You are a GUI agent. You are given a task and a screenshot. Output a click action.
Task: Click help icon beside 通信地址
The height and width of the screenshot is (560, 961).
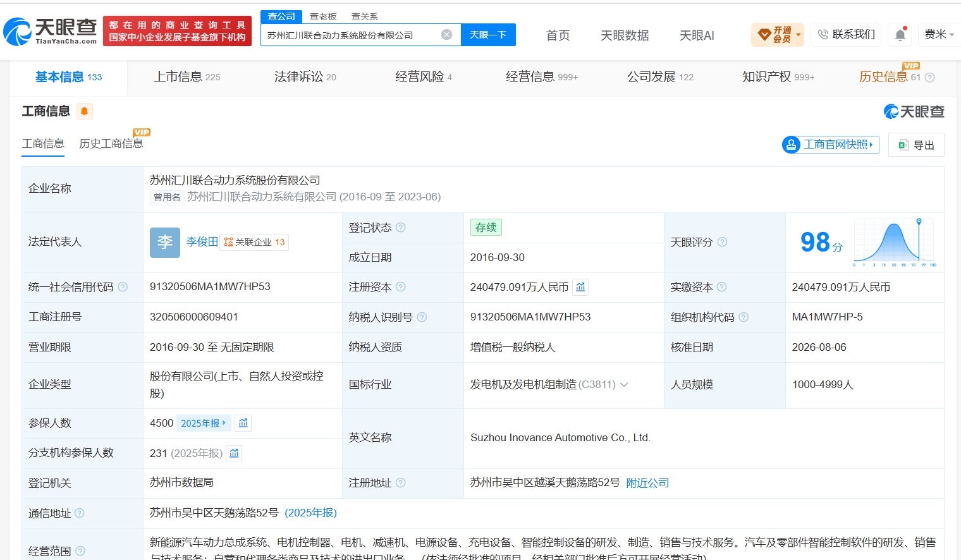click(80, 513)
